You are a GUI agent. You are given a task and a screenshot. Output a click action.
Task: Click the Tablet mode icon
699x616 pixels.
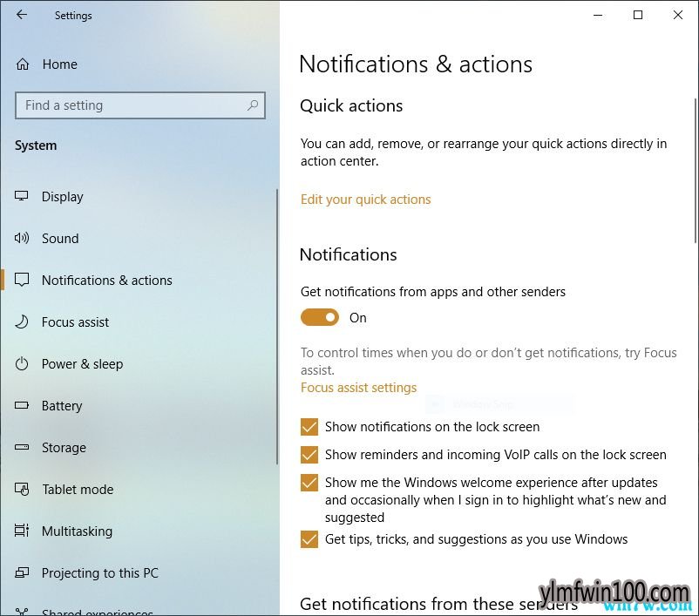[22, 489]
